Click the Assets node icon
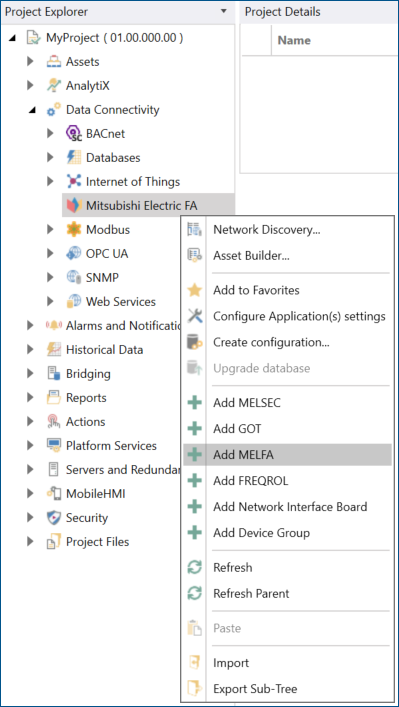This screenshot has width=399, height=707. (54, 61)
